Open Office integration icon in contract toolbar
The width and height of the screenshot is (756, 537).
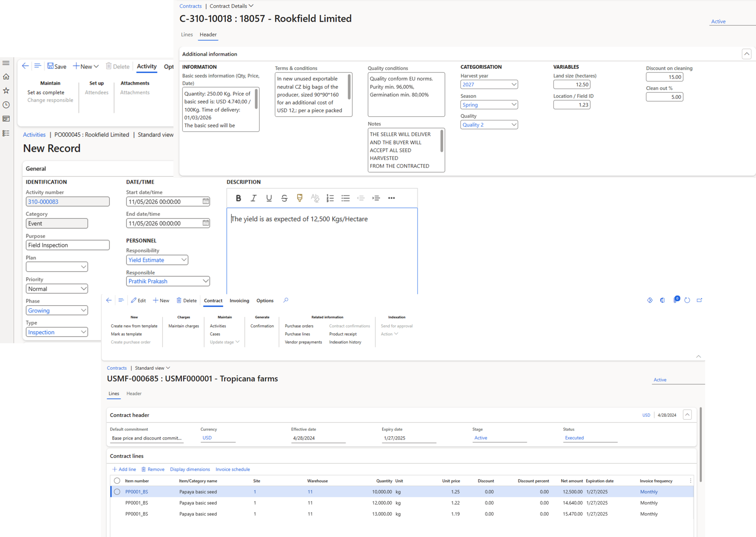(662, 300)
